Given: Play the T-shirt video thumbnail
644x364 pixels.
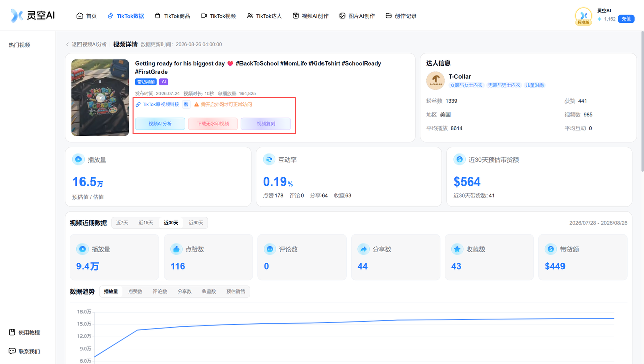Looking at the screenshot, I should click(x=101, y=98).
